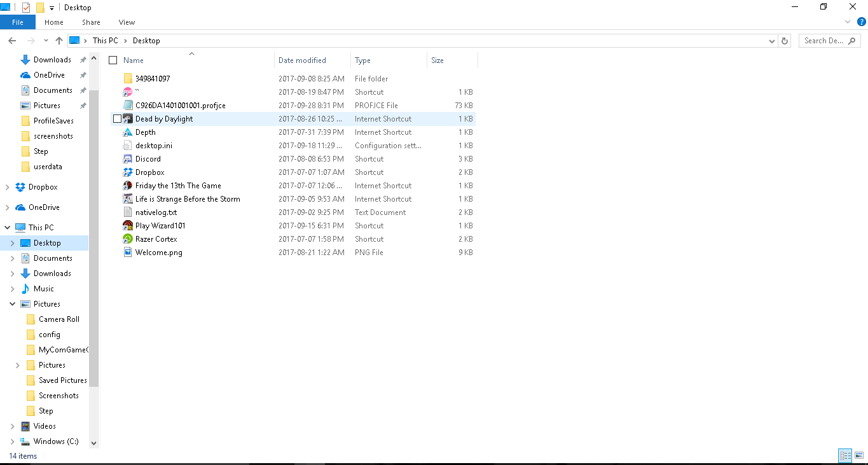This screenshot has height=465, width=868.
Task: Click the C926DA1401001001.profjce file icon
Action: click(128, 106)
